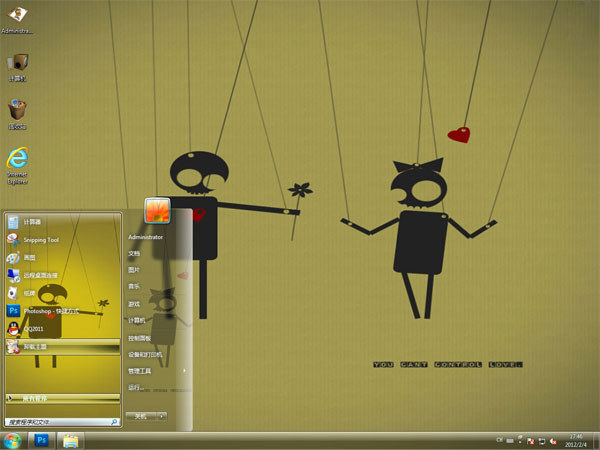Open Devices and Printers (设备和打印机)
Screen dimensions: 600x450
[x=145, y=355]
